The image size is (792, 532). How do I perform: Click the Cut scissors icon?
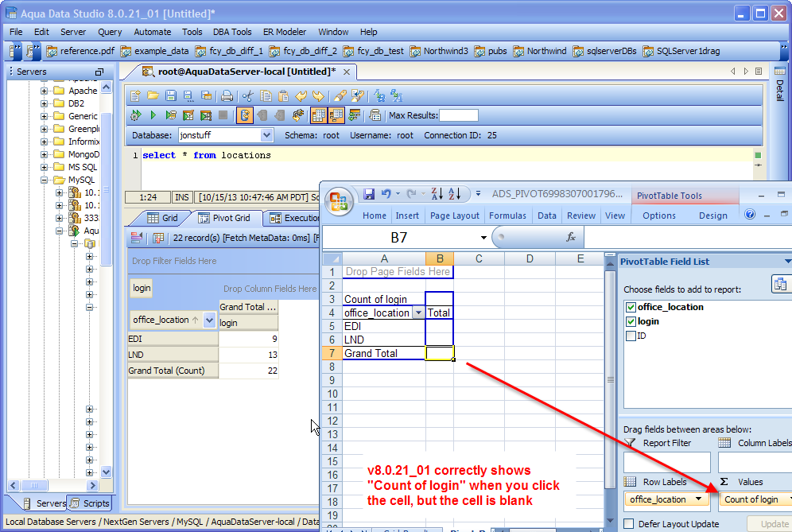pyautogui.click(x=247, y=96)
